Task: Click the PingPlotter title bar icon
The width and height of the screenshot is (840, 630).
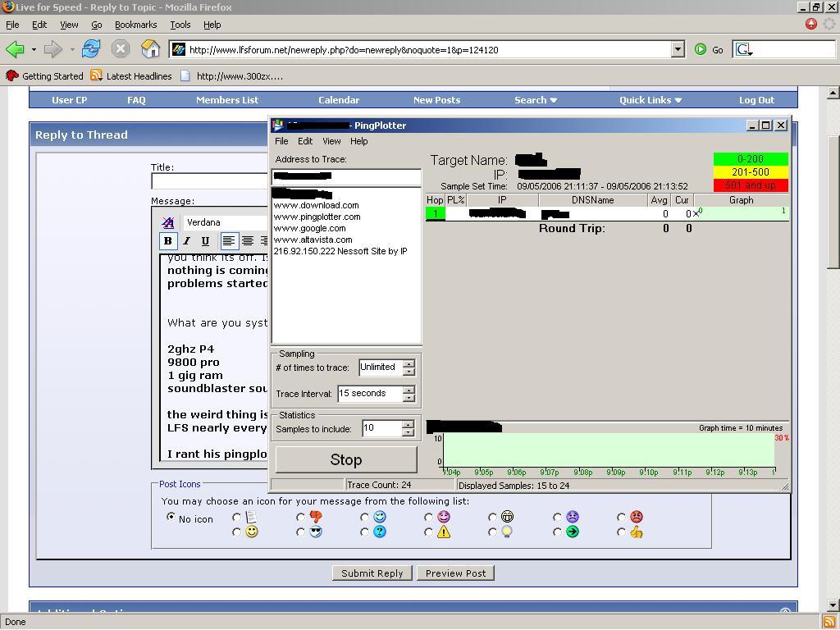Action: click(x=277, y=126)
